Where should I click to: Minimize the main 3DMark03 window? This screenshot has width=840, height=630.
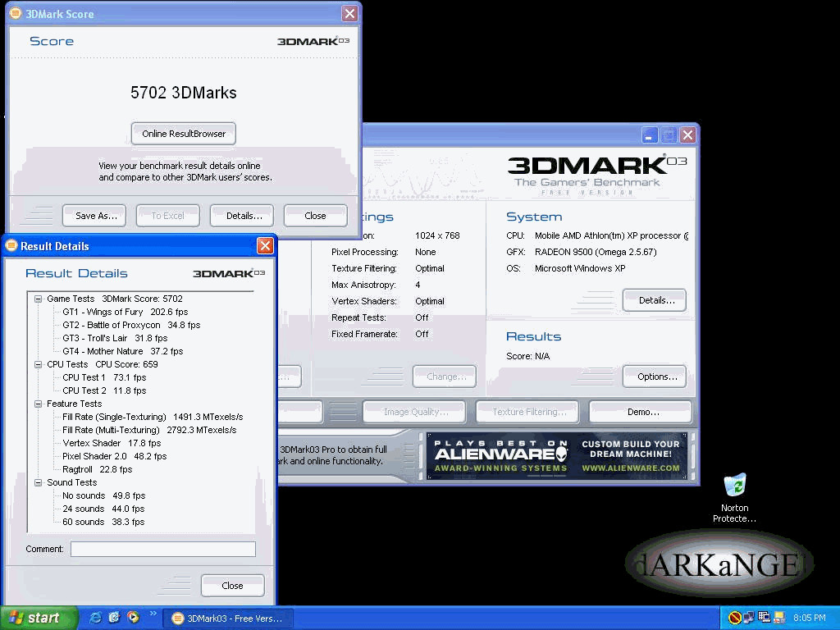(x=650, y=135)
